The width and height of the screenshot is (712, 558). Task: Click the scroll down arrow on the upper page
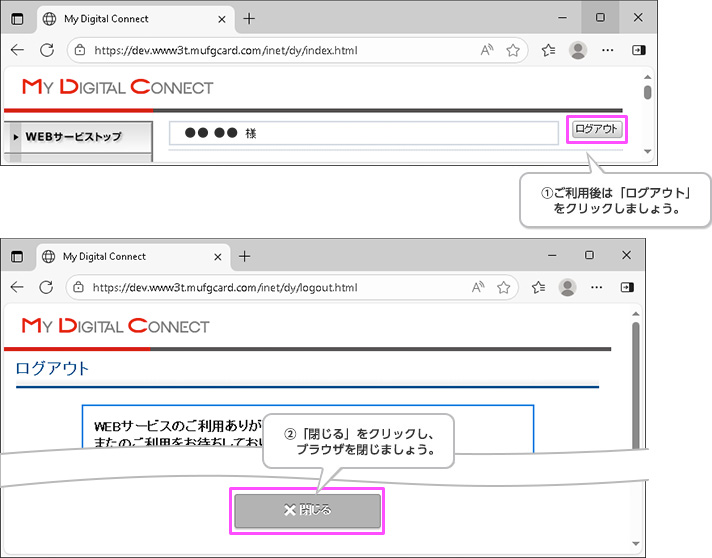point(647,152)
